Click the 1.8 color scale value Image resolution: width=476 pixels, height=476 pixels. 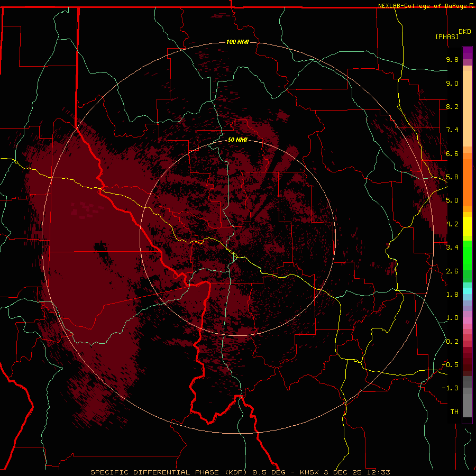point(452,295)
